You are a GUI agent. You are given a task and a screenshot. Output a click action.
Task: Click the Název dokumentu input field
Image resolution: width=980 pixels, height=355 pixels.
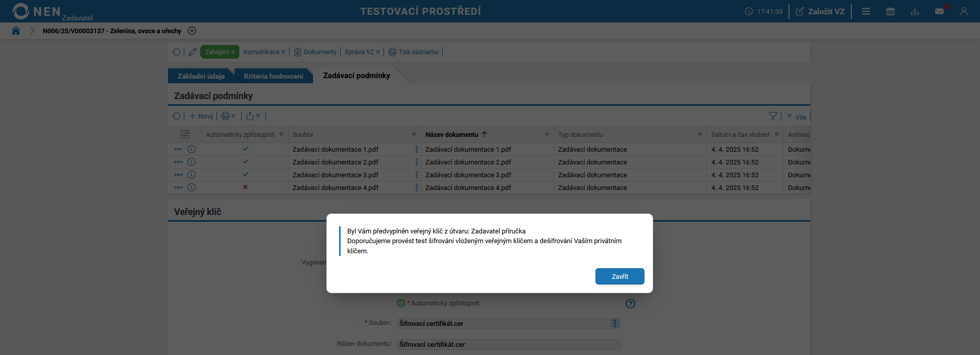509,344
